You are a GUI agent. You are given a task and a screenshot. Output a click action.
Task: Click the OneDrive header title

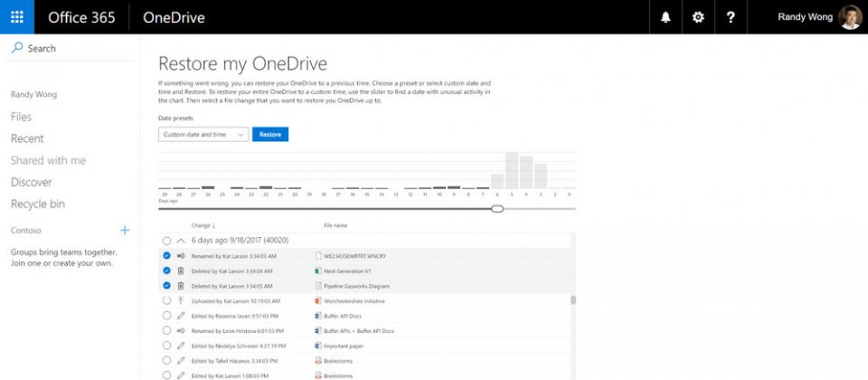pyautogui.click(x=174, y=17)
